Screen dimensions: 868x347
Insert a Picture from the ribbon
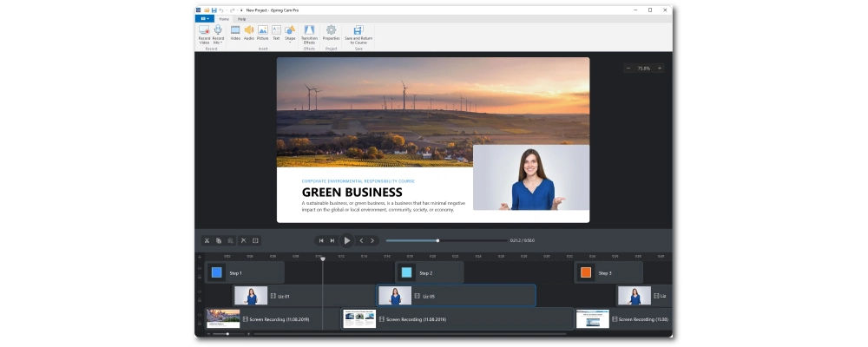point(262,30)
